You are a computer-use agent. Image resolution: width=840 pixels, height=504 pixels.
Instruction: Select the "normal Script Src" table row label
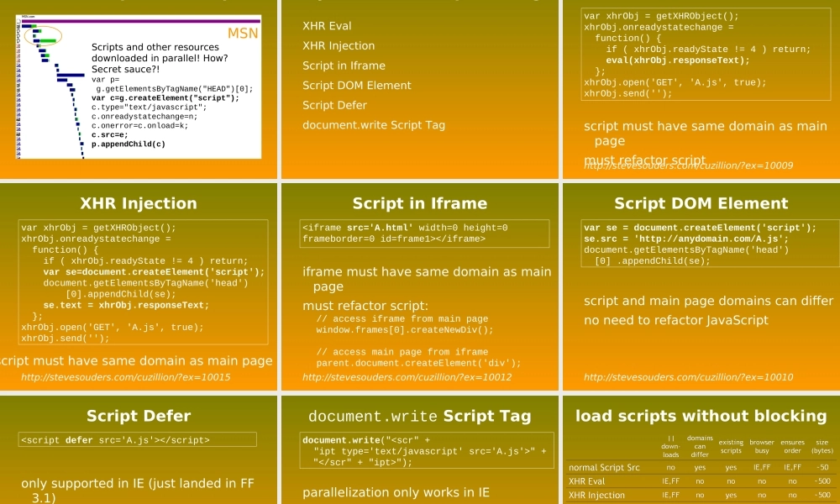point(604,467)
